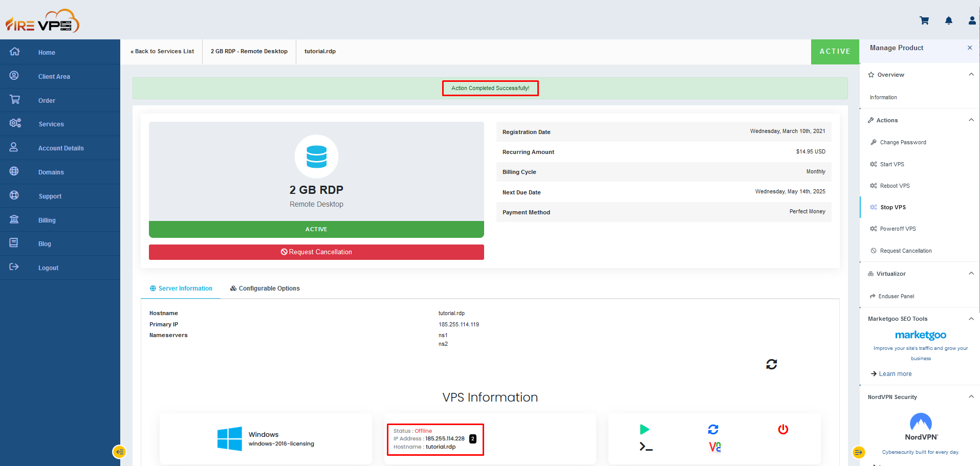Screen dimensions: 980x466
Task: Collapse the Virtualizor section chevron
Action: [x=971, y=273]
